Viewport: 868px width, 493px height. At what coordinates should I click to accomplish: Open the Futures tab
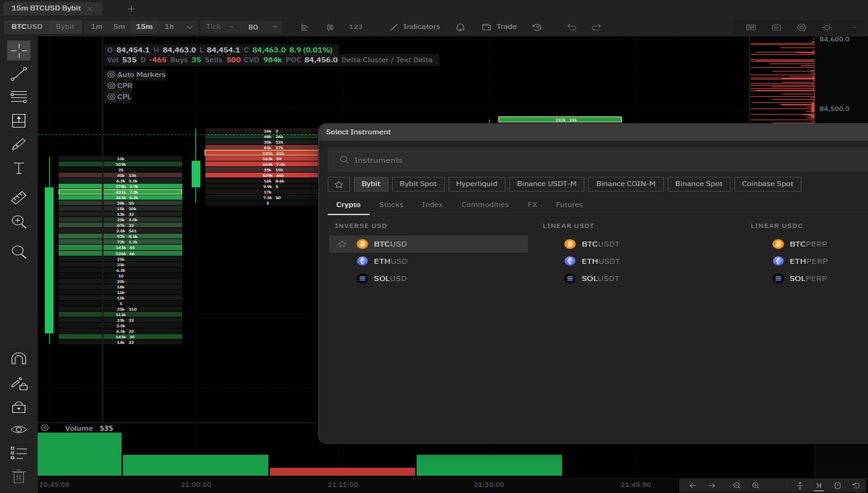569,205
